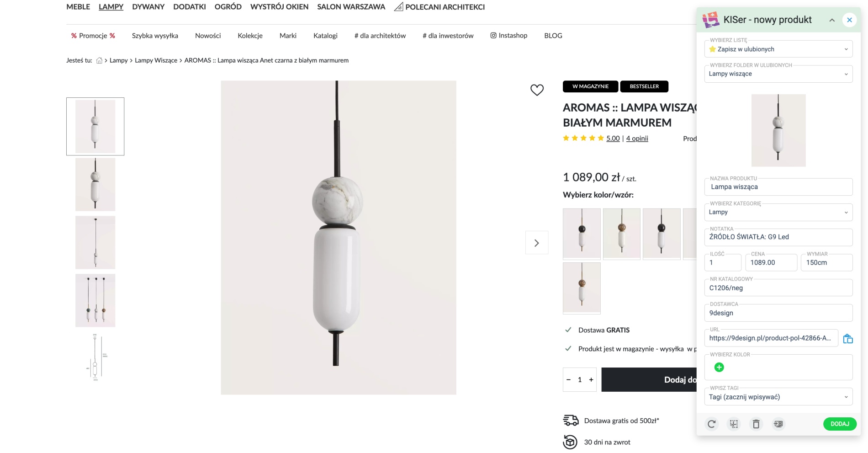Open the 'Wpisz tagi' tags dropdown

point(778,397)
